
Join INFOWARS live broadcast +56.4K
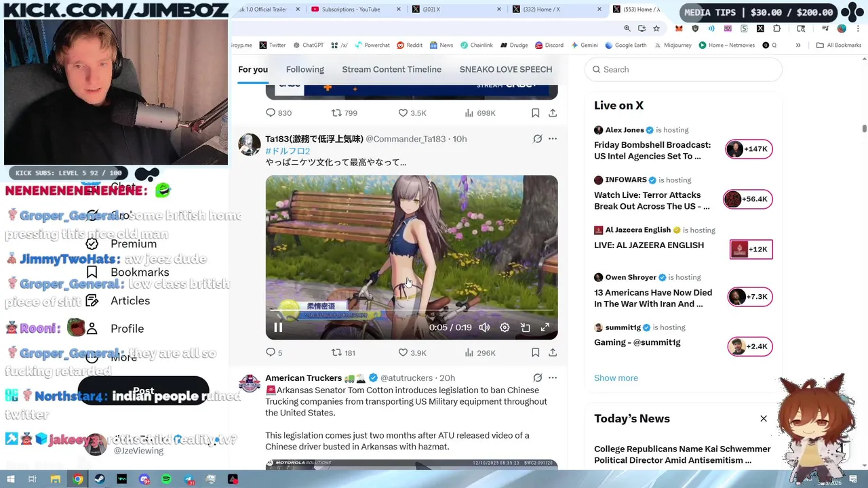click(749, 199)
